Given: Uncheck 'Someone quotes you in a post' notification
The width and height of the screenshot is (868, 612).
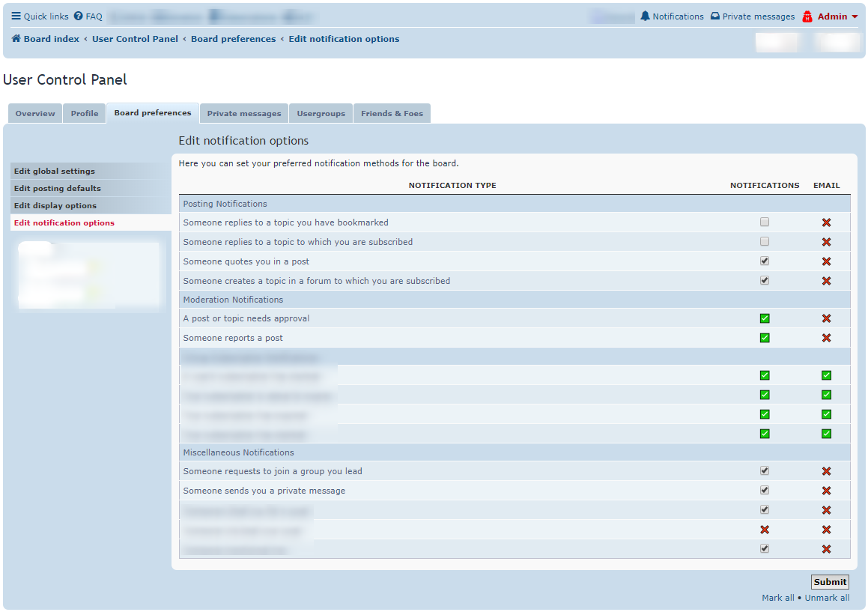Looking at the screenshot, I should point(764,261).
